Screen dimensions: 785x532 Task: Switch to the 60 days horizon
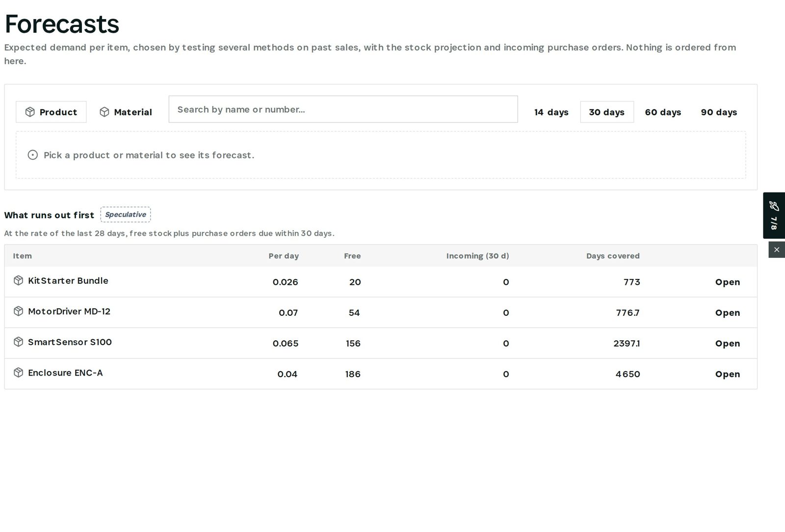tap(663, 112)
